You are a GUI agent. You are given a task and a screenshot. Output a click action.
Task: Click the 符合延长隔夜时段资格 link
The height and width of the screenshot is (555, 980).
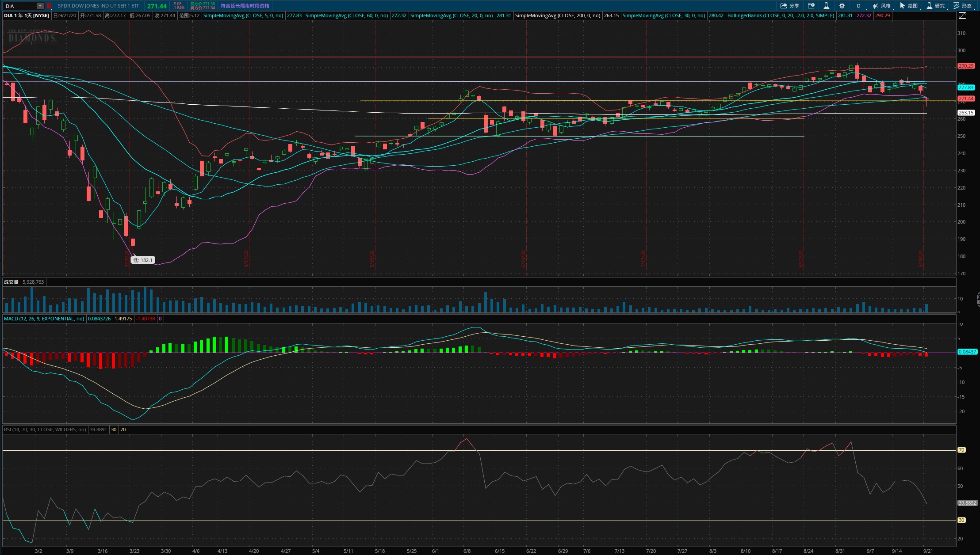point(245,6)
